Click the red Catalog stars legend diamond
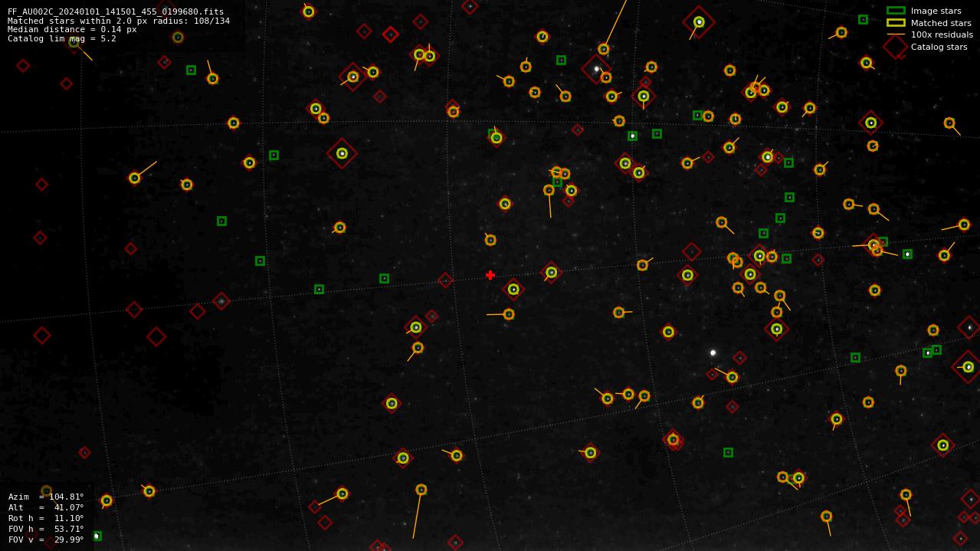 click(896, 47)
